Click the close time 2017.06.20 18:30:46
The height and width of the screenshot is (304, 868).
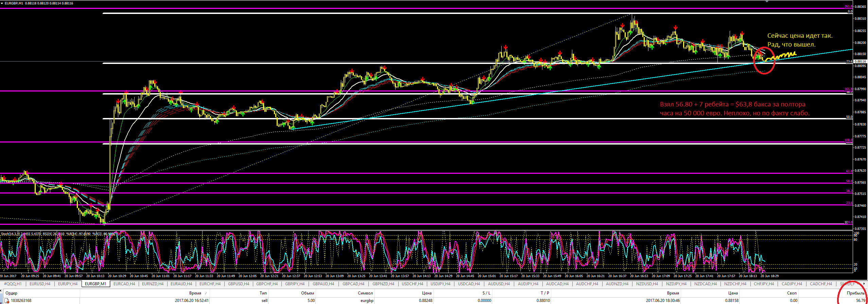(663, 301)
